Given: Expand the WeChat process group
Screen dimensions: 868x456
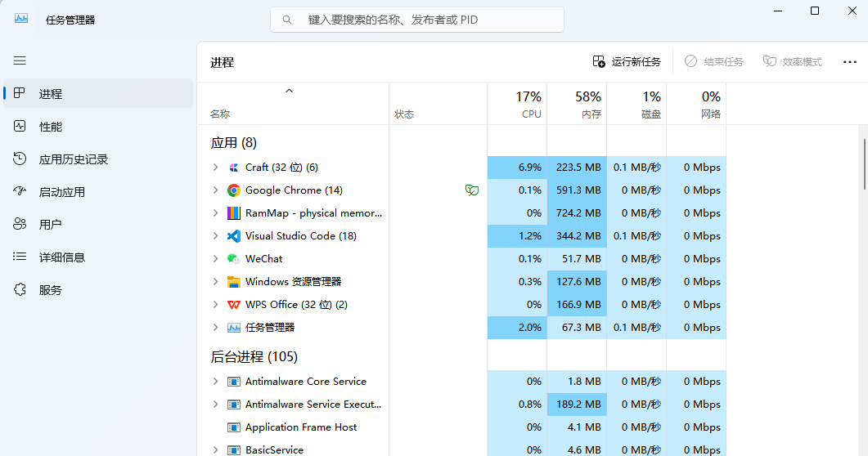Looking at the screenshot, I should pos(216,259).
